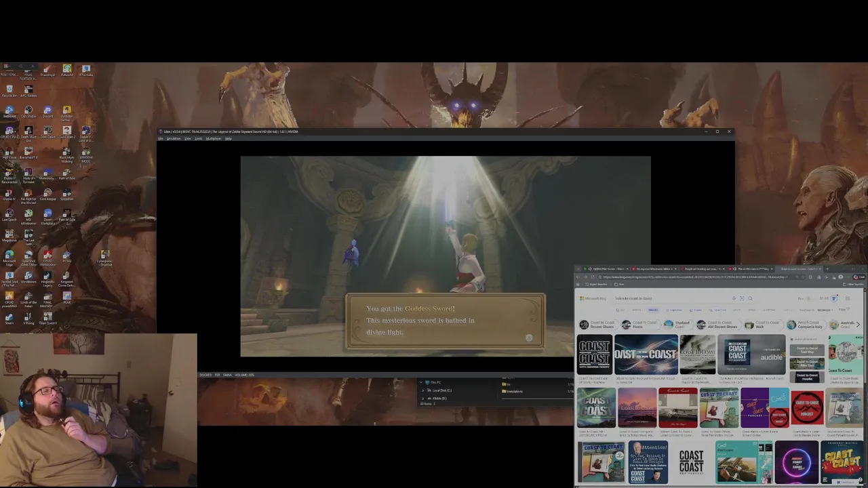Open the SafeSearch Moderate dropdown
868x488 pixels.
point(825,310)
